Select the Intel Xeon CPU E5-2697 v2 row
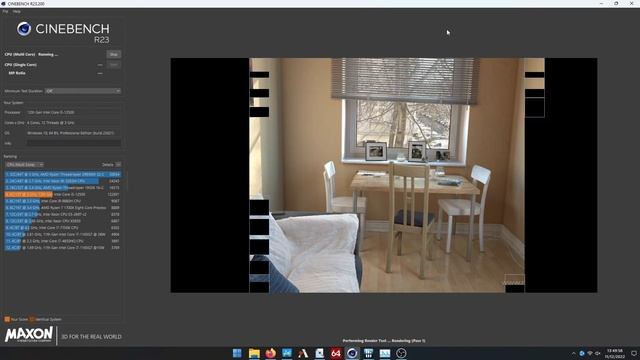This screenshot has width=640, height=360. tap(62, 214)
